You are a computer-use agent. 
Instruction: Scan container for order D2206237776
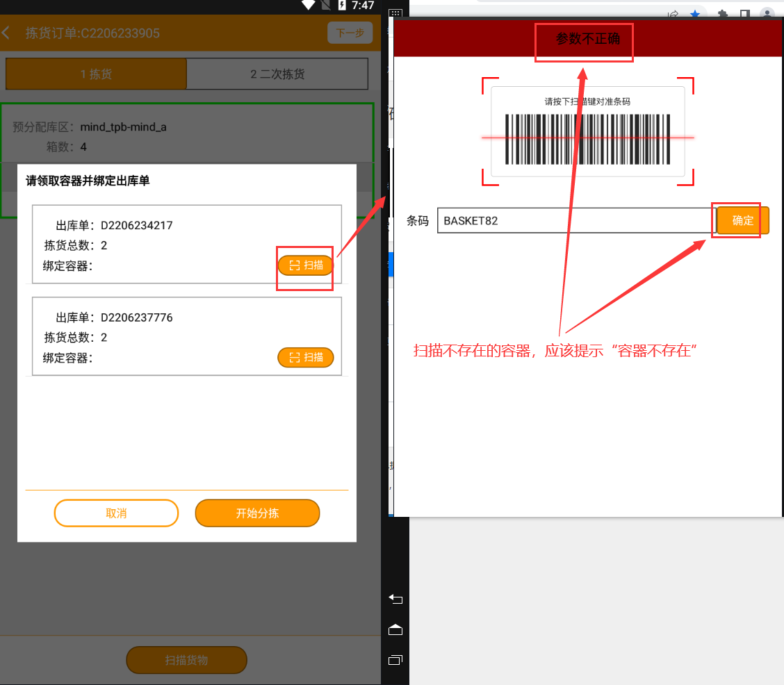306,357
